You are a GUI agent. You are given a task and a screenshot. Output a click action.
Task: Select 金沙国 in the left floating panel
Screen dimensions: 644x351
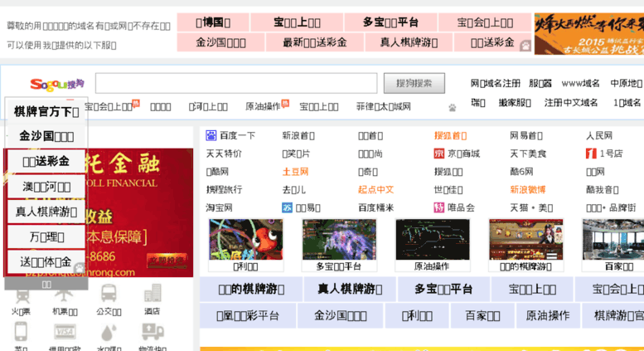(x=46, y=136)
